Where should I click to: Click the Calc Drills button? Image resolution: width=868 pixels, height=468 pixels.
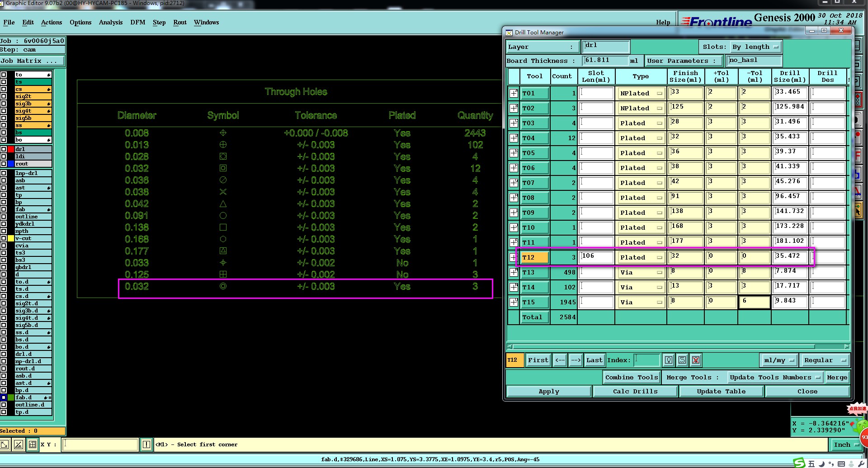pyautogui.click(x=635, y=391)
